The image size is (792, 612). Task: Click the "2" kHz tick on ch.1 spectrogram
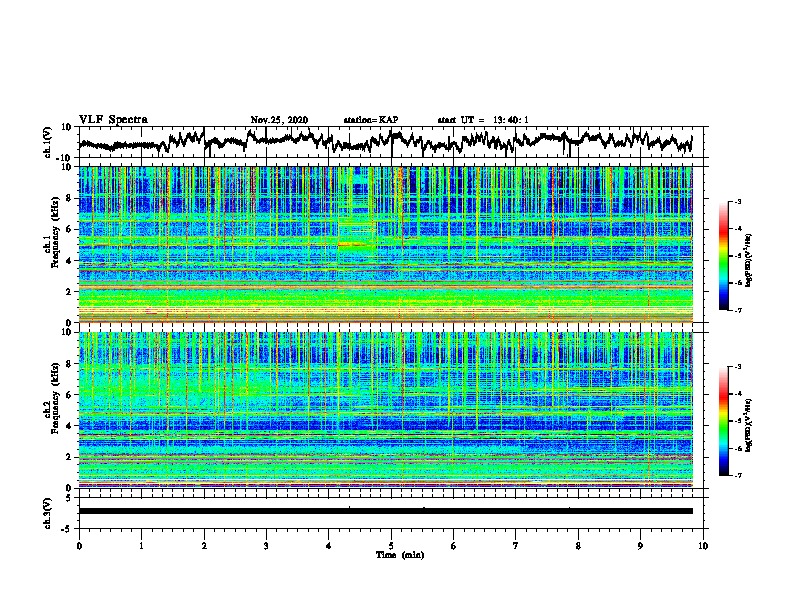coord(70,291)
